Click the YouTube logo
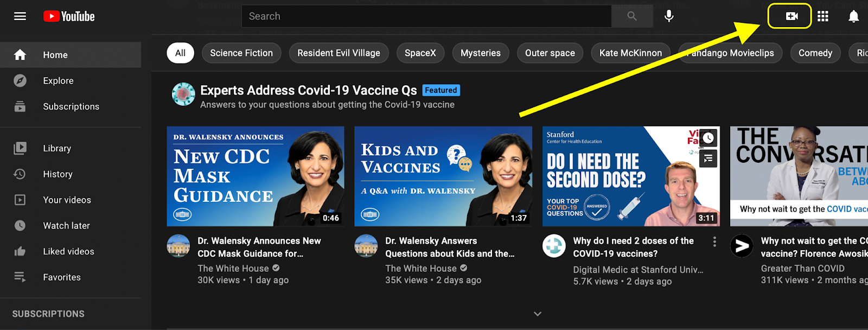Viewport: 868px width, 330px height. tap(69, 16)
